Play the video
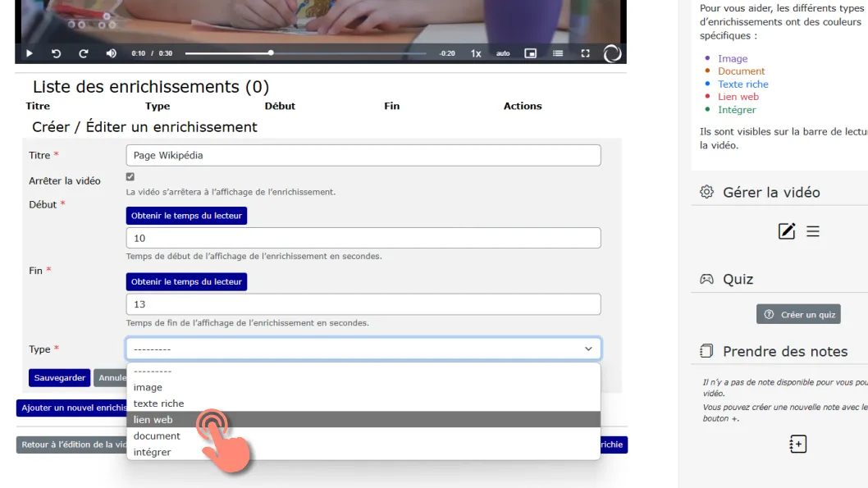Image resolution: width=868 pixels, height=488 pixels. 30,53
